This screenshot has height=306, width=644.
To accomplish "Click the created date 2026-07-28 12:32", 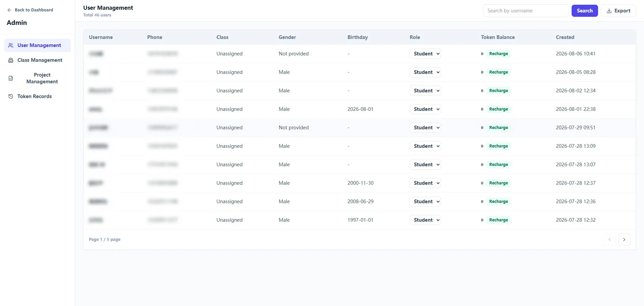I will (576, 220).
